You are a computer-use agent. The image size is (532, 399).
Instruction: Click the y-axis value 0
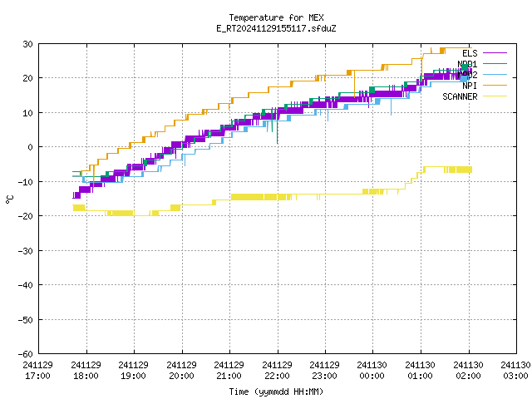tap(30, 147)
